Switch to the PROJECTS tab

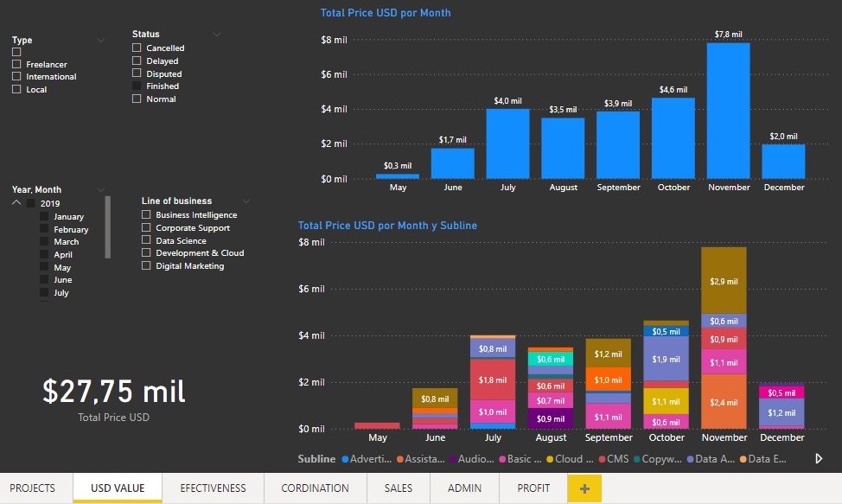33,488
